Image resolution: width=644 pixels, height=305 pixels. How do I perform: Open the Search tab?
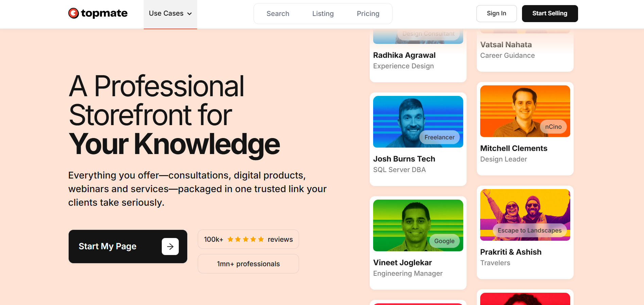[x=278, y=14]
